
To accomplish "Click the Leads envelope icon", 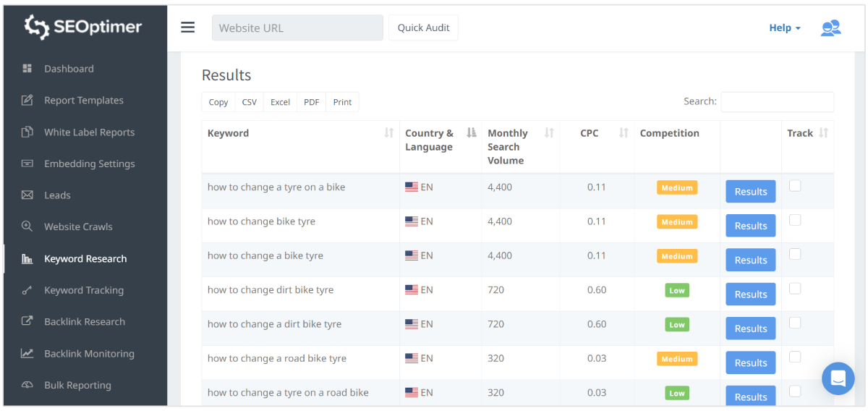I will click(x=27, y=195).
